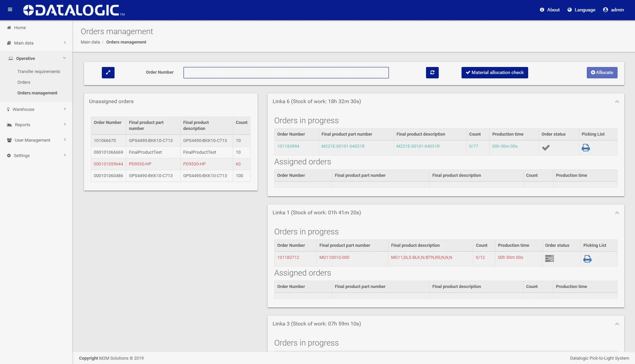Screen dimensions: 635x364
Task: Click the Operative laptop icon
Action: (x=11, y=58)
